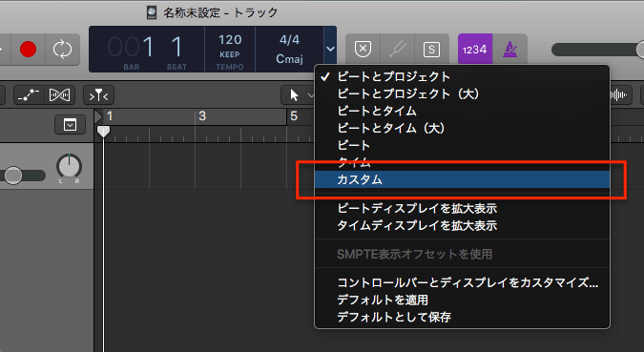
Task: Select the ビート menu item
Action: (x=462, y=146)
